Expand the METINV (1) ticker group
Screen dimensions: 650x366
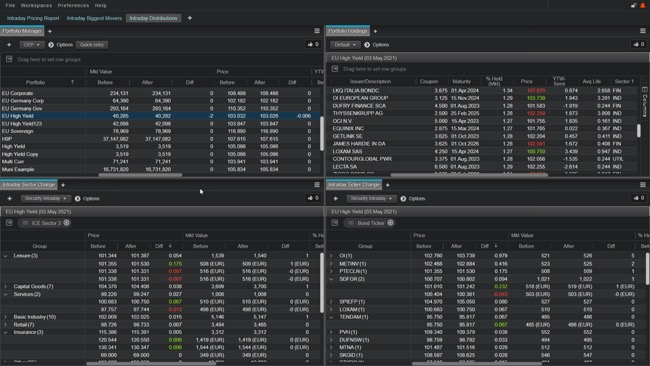click(331, 264)
